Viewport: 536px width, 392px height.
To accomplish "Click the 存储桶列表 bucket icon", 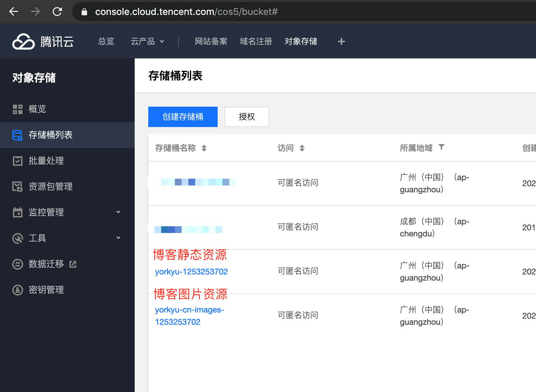I will point(17,135).
